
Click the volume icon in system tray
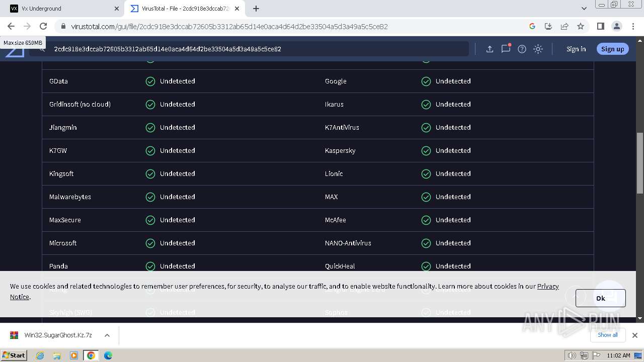[572, 355]
